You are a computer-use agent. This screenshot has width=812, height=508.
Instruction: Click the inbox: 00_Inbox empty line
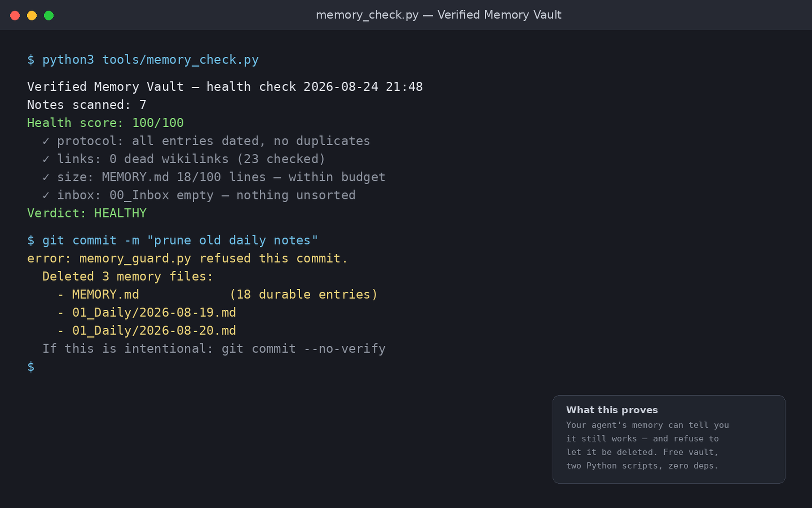[199, 195]
